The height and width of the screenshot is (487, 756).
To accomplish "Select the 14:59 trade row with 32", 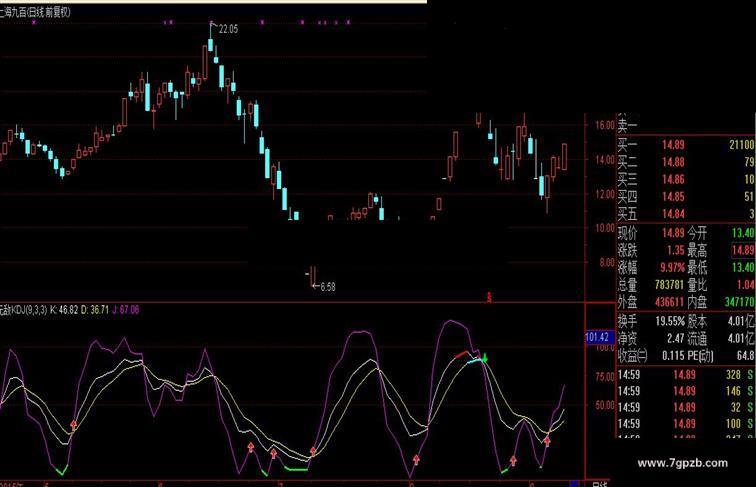I will (x=686, y=407).
